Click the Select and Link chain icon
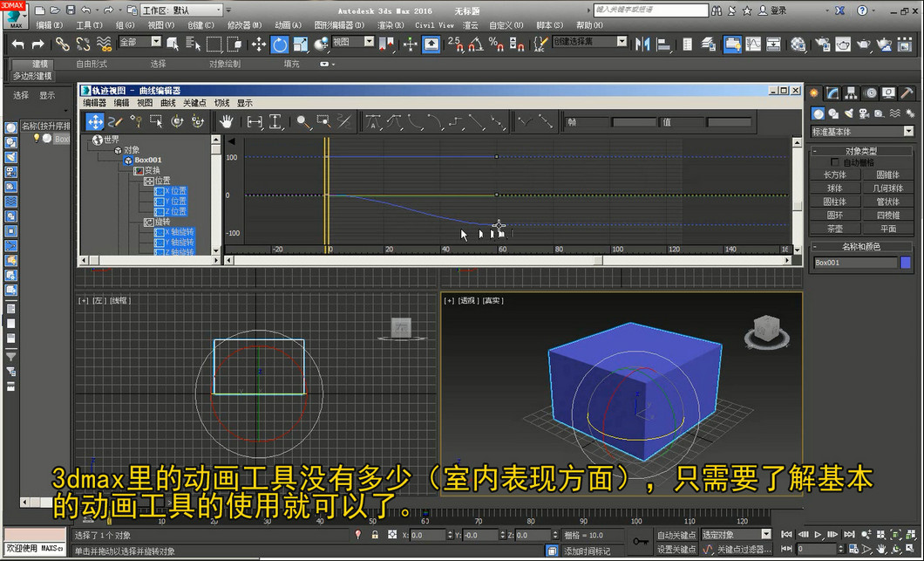The image size is (924, 561). point(62,44)
